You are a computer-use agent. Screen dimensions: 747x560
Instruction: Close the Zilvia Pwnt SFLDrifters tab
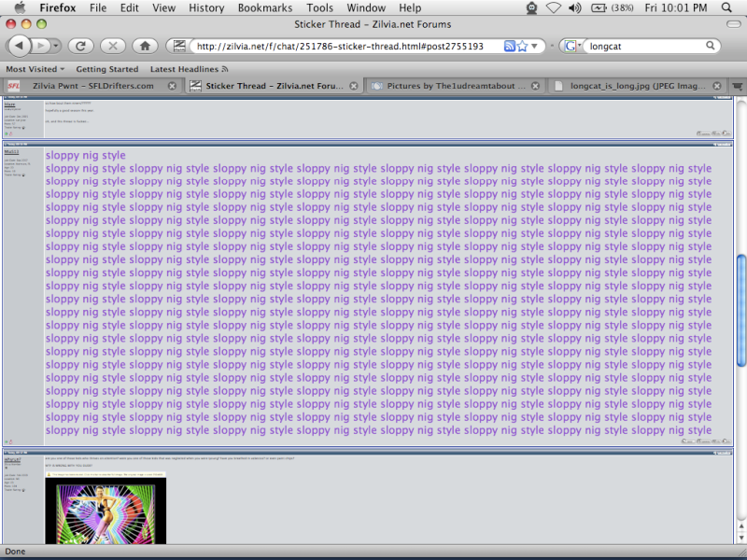click(173, 86)
